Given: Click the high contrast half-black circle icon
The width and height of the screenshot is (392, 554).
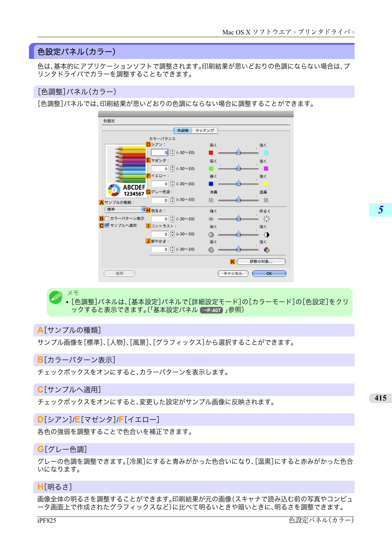Looking at the screenshot, I should 266,235.
